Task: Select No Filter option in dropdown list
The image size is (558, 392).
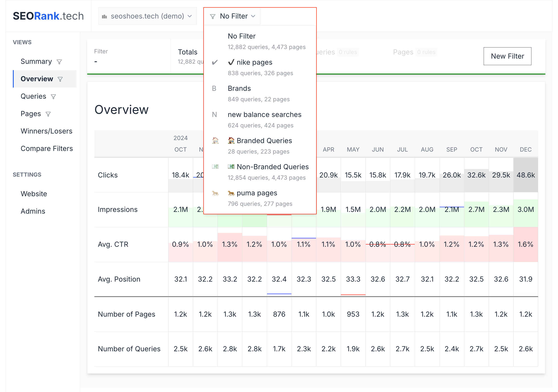Action: (x=242, y=36)
